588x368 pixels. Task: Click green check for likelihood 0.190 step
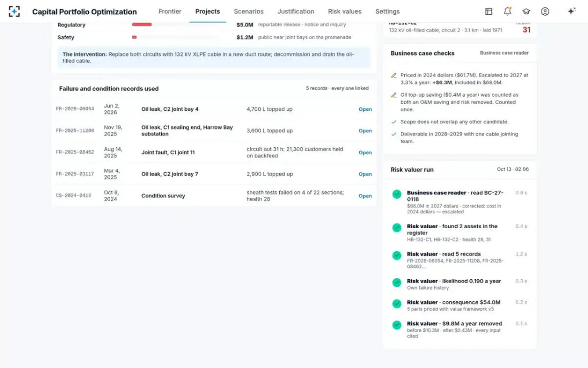tap(397, 283)
